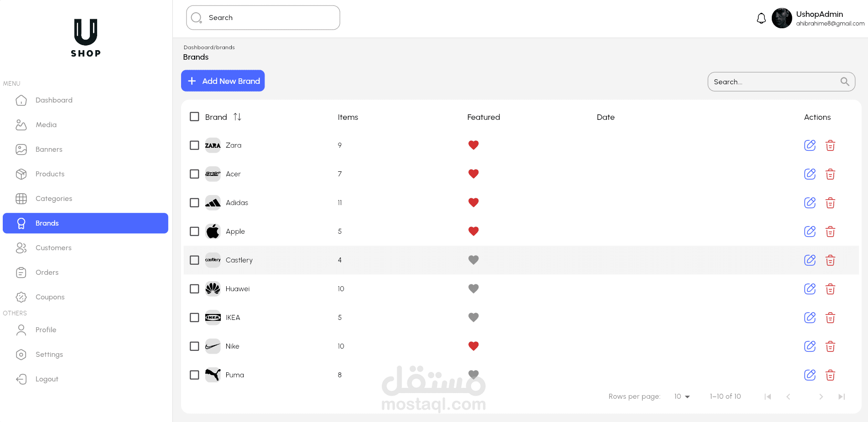Edit the Apple brand

pos(810,232)
